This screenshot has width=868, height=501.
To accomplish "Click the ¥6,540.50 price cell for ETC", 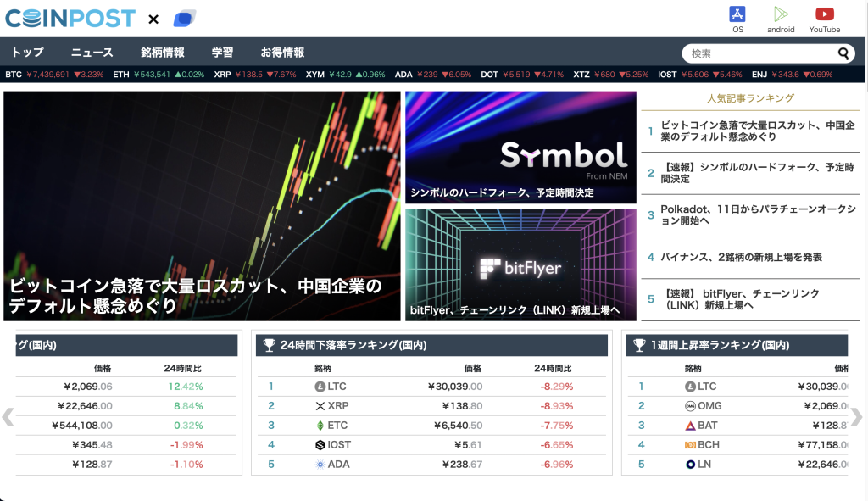I will tap(459, 426).
